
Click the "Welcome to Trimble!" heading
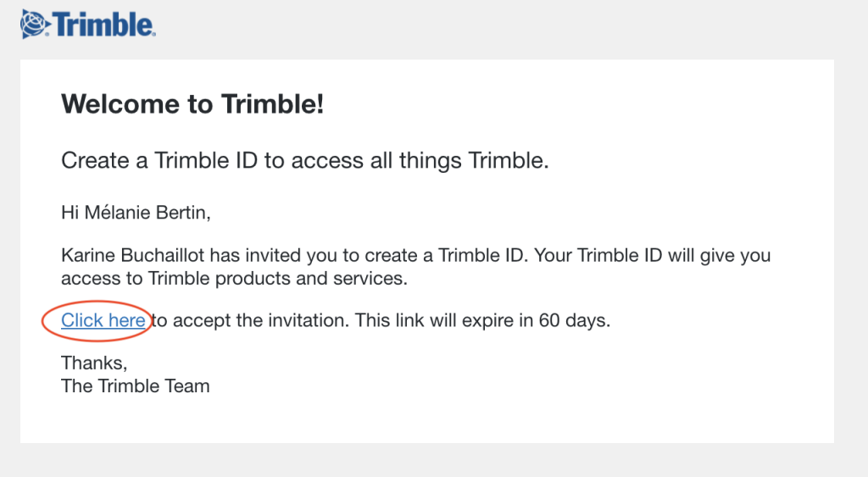[x=192, y=104]
